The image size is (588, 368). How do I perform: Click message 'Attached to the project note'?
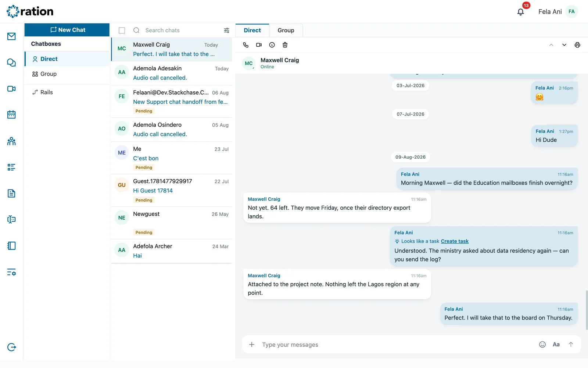pos(337,284)
